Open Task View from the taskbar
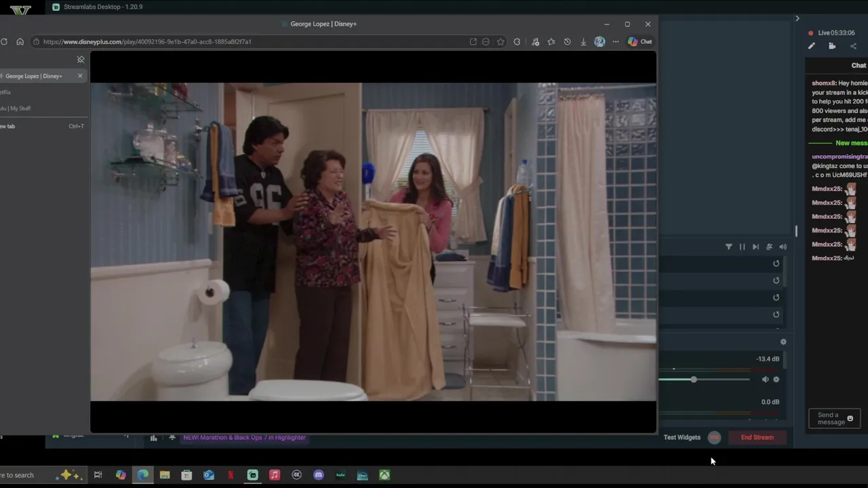 click(98, 475)
